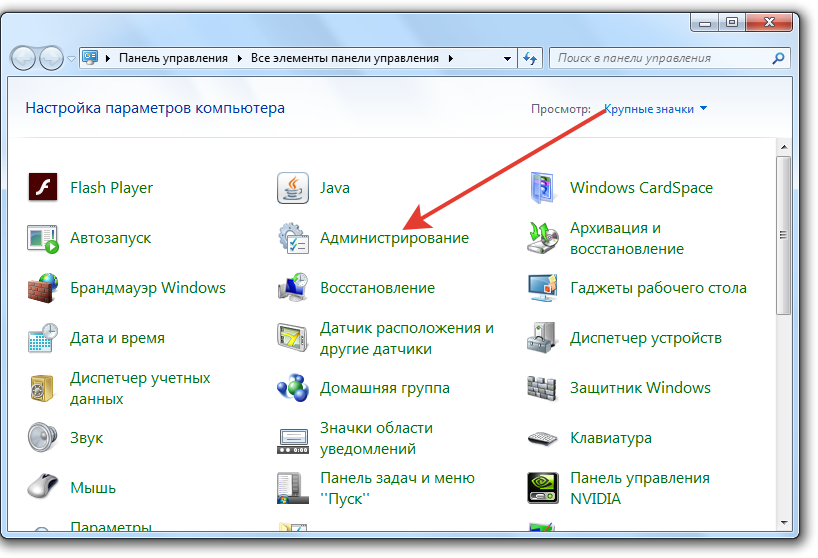Open the Windows CardSpace icon
Viewport: 818px width, 558px height.
point(542,188)
